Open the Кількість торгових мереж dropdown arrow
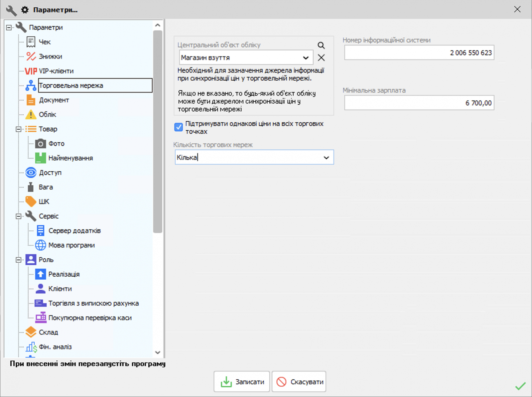The height and width of the screenshot is (397, 532). click(326, 158)
